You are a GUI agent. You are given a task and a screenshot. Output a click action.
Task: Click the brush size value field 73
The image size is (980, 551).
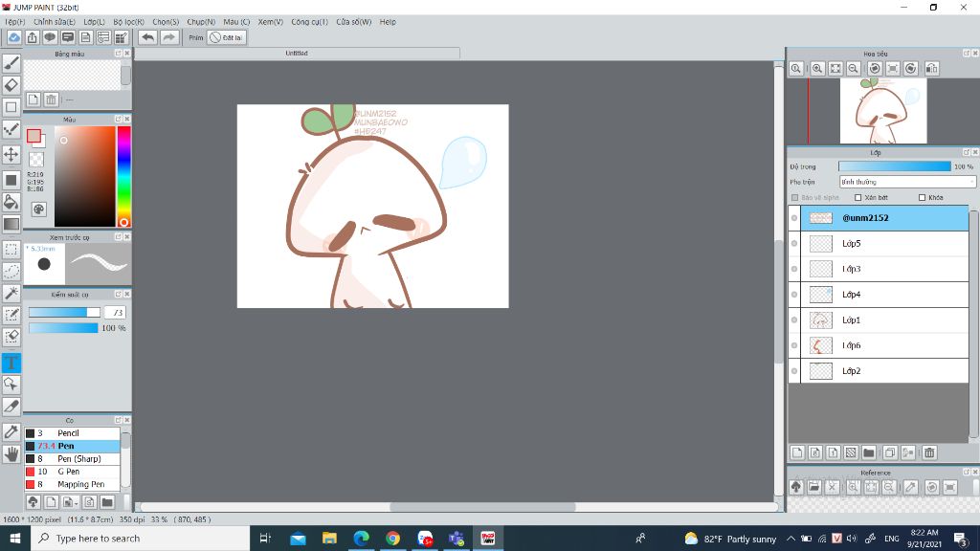pyautogui.click(x=115, y=313)
